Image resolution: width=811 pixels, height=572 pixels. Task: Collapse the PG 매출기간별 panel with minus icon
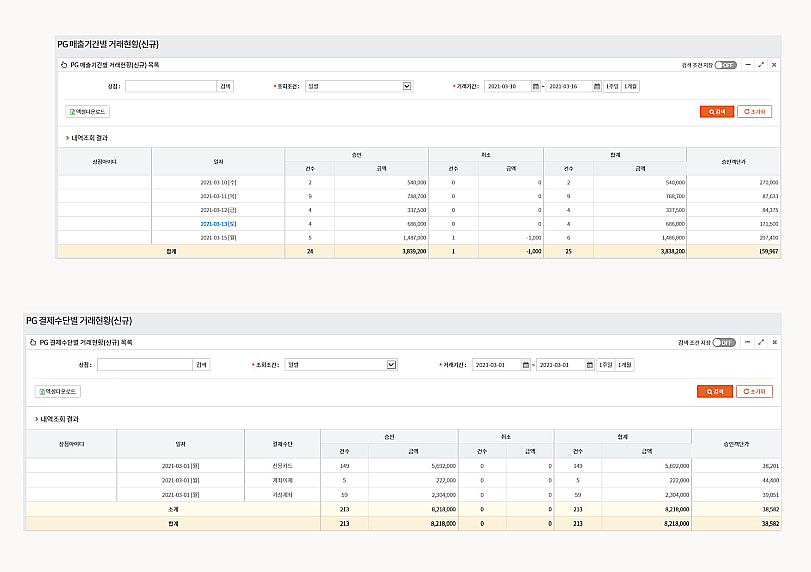(x=748, y=65)
